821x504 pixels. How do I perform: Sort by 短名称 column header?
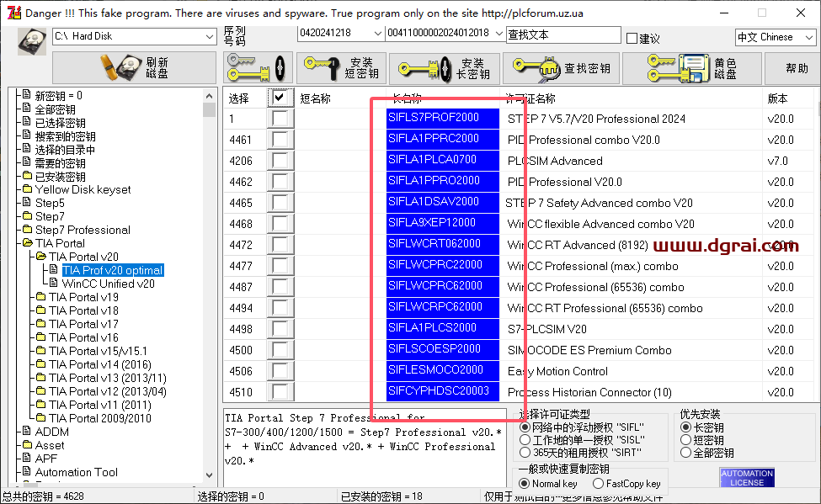[x=315, y=98]
